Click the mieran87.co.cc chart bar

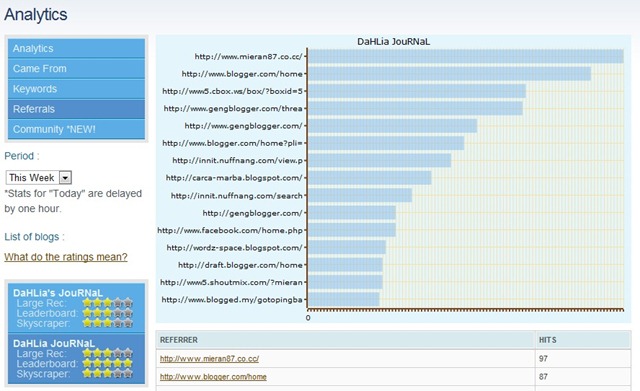(466, 56)
